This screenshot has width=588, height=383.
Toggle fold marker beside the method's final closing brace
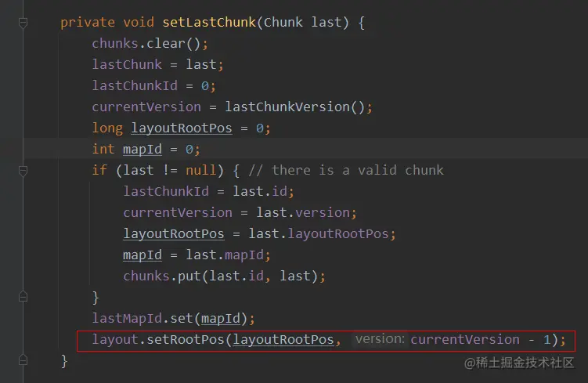coord(23,360)
